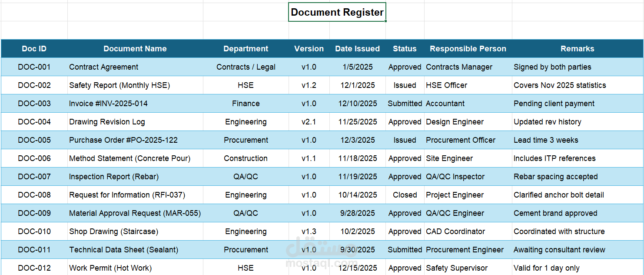Click the Version column header

309,49
